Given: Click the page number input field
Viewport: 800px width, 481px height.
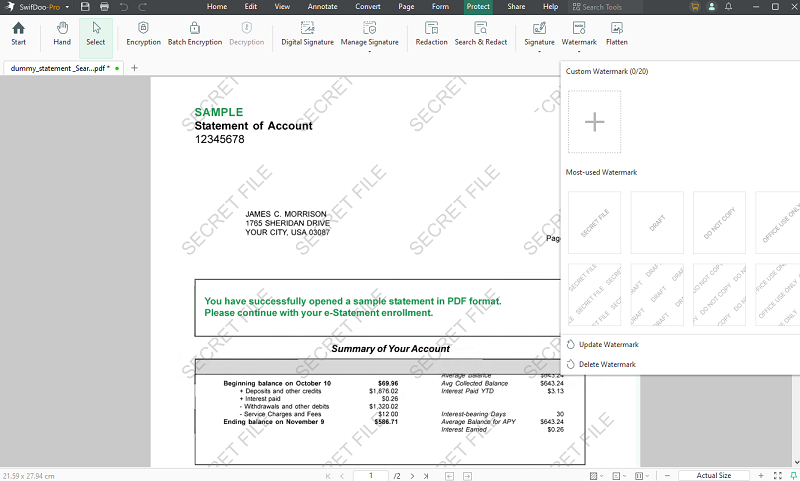Looking at the screenshot, I should pos(370,476).
